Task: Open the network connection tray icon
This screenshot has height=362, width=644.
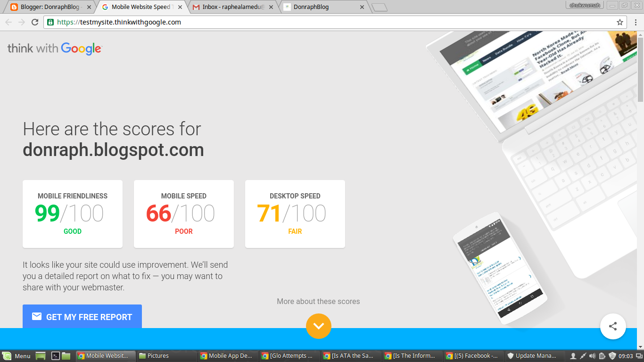Action: pyautogui.click(x=583, y=356)
